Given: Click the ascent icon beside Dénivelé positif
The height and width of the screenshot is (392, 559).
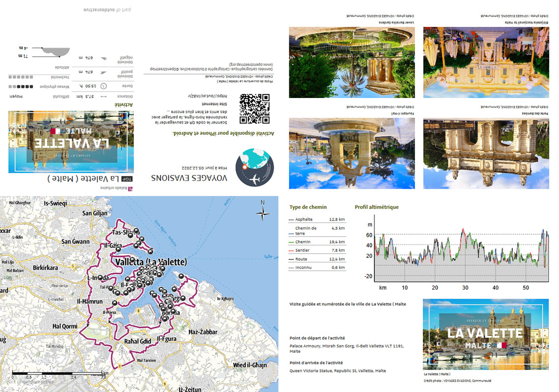Looking at the screenshot, I should click(x=103, y=73).
